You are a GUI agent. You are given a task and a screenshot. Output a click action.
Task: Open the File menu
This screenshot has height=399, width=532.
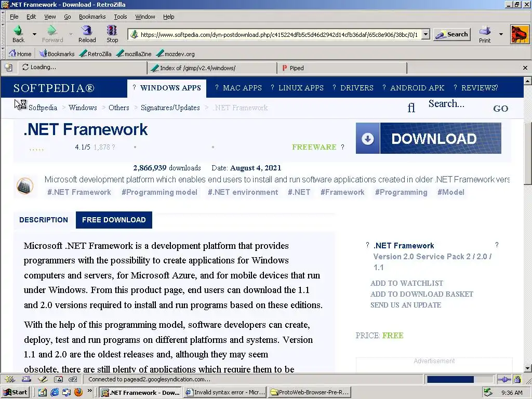(14, 17)
